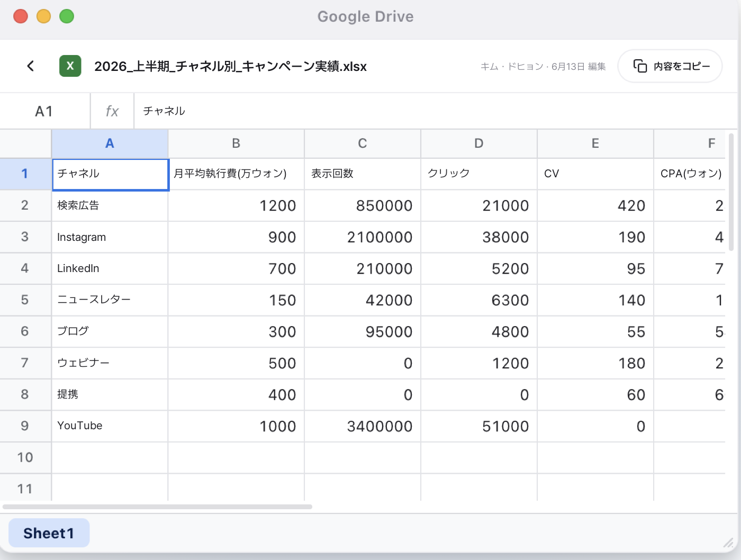The image size is (741, 560).
Task: Select the 提携 cell
Action: (x=110, y=394)
